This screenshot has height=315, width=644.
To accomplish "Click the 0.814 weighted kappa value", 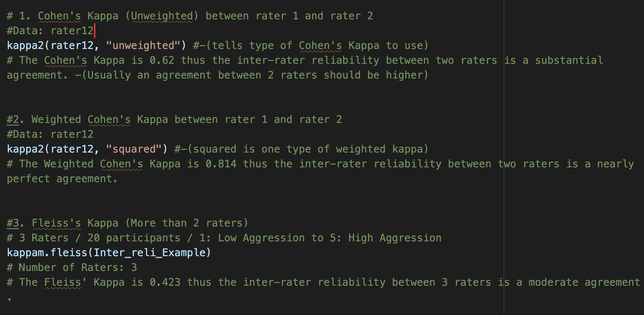I will 221,164.
